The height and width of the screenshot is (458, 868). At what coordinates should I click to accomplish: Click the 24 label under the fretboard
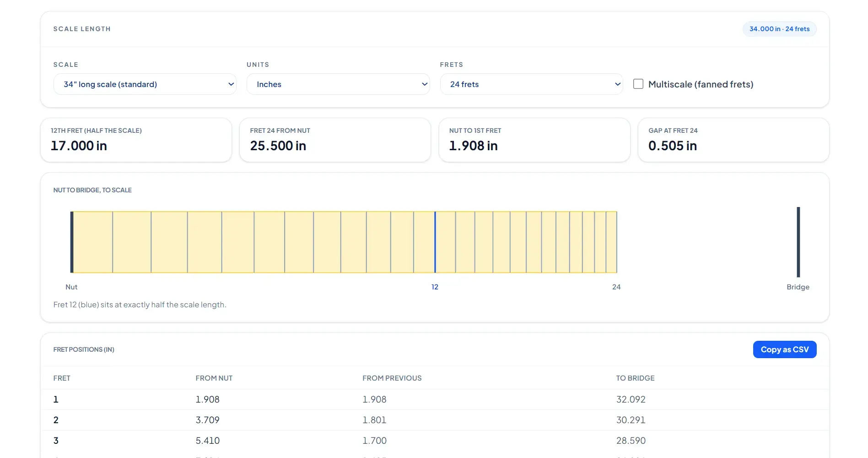[x=616, y=287]
